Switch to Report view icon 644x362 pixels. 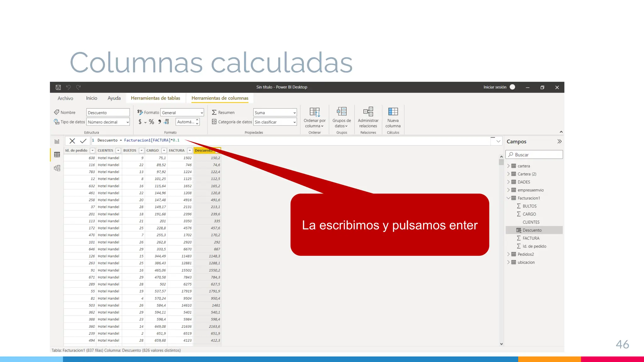(57, 141)
